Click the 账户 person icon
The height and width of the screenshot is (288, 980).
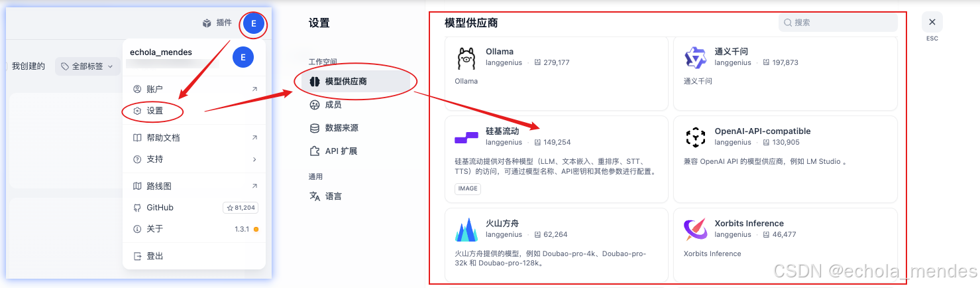(137, 89)
